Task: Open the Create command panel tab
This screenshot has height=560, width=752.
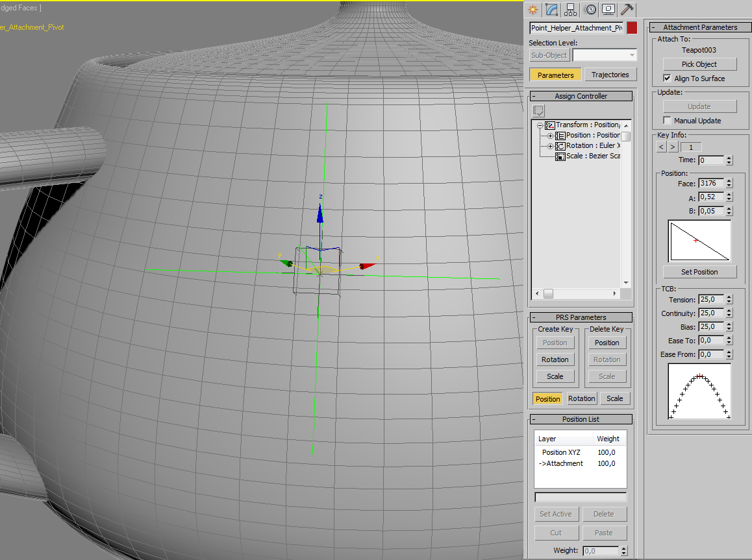Action: [533, 9]
